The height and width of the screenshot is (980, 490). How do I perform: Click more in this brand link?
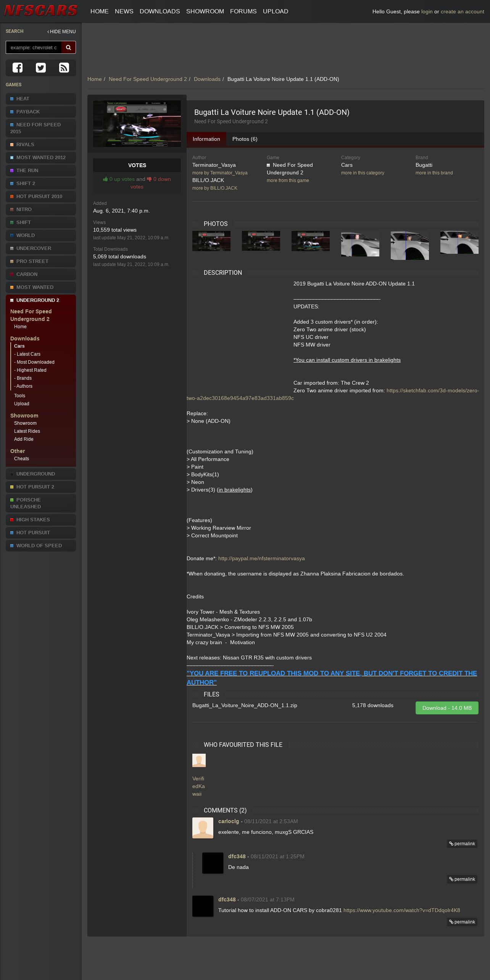(x=434, y=173)
